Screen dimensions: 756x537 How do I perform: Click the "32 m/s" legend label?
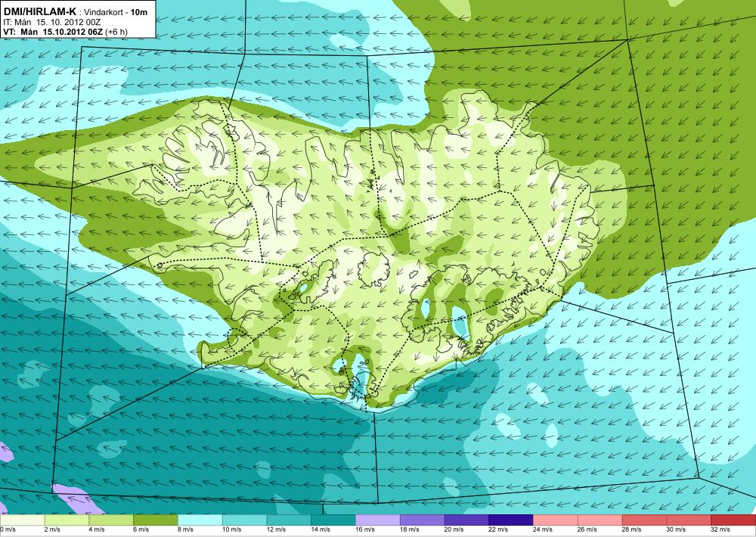(x=720, y=529)
